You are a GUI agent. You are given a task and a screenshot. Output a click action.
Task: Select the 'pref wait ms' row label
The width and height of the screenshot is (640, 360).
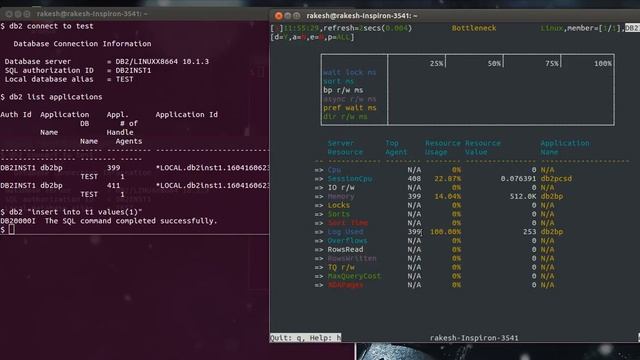349,108
